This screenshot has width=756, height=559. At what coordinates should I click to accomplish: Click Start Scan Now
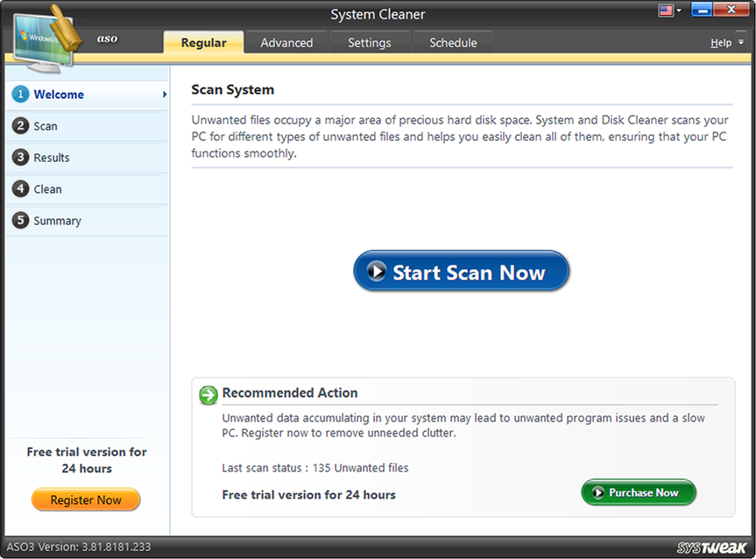coord(461,272)
